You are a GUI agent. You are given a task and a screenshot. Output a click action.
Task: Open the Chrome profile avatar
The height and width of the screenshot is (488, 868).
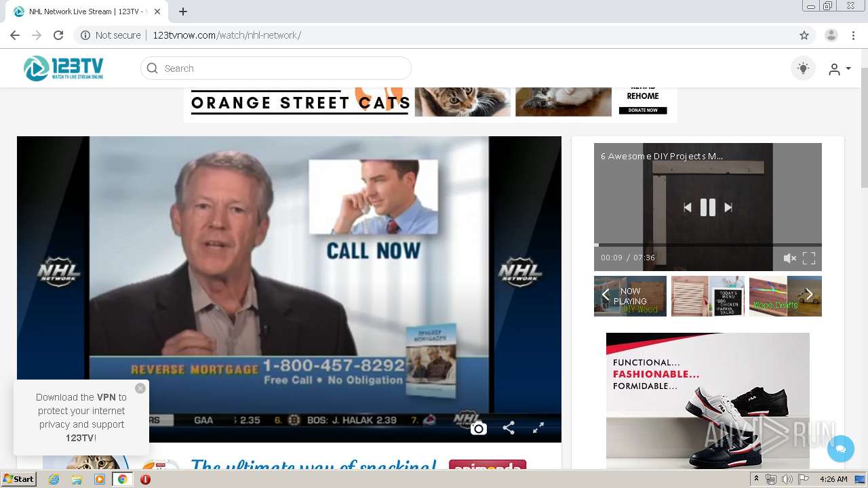831,35
